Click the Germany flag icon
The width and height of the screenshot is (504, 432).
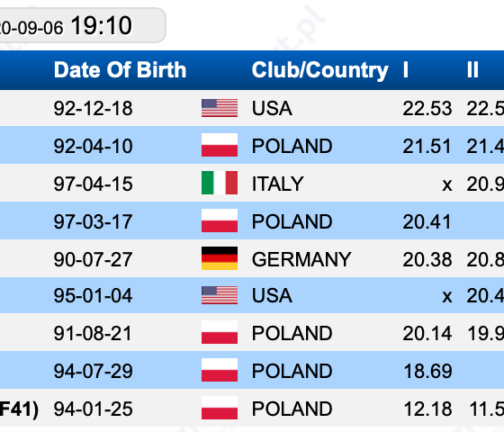[220, 258]
